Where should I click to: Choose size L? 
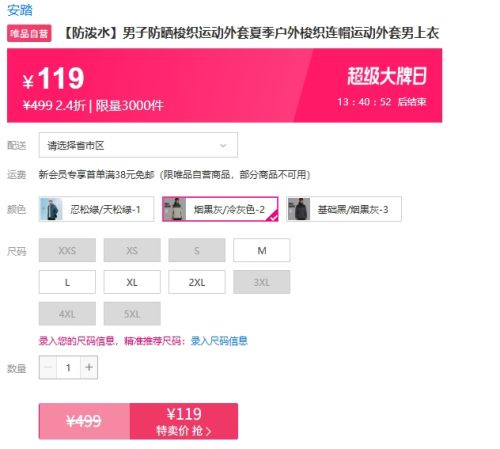click(67, 282)
